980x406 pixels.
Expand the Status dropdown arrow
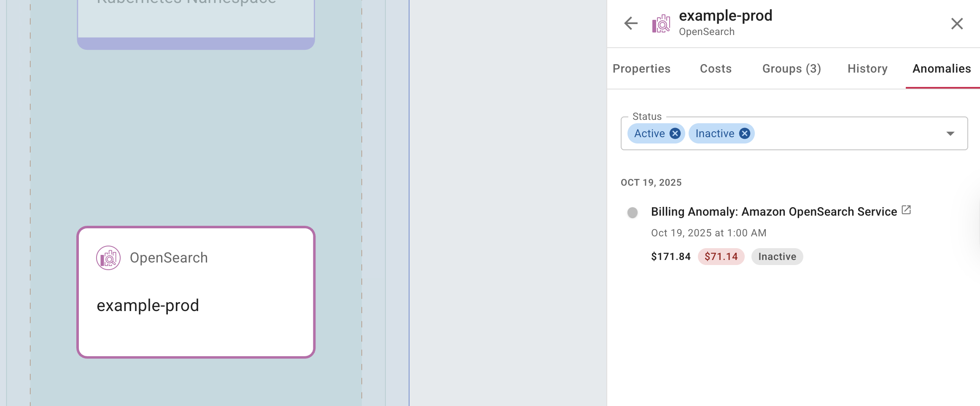coord(950,133)
